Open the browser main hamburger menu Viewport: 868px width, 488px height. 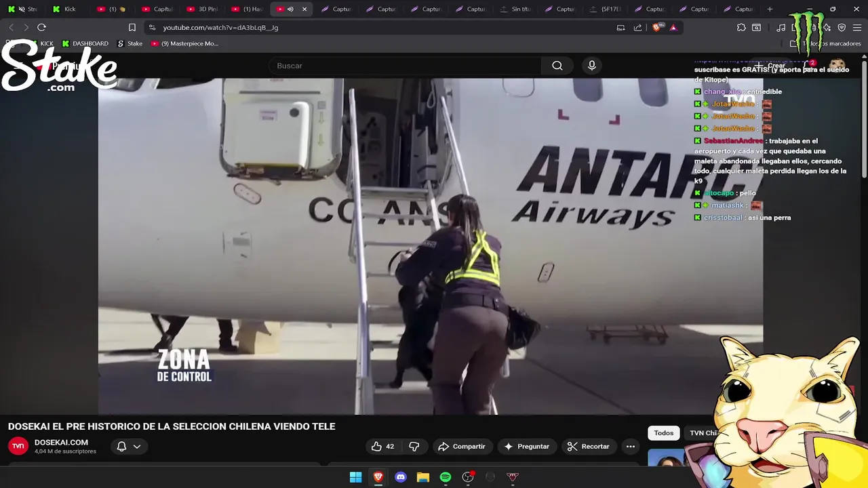tap(856, 27)
